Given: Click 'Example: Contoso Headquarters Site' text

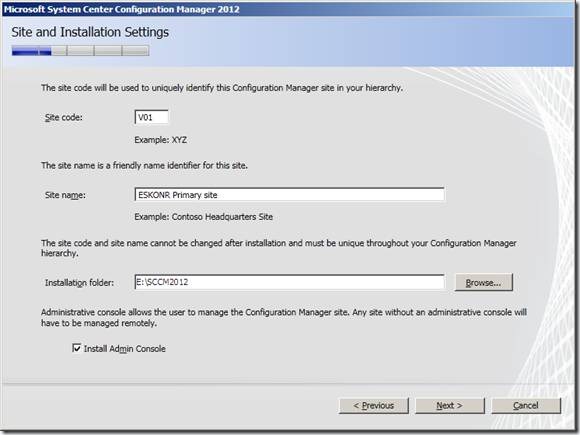Looking at the screenshot, I should tap(203, 217).
